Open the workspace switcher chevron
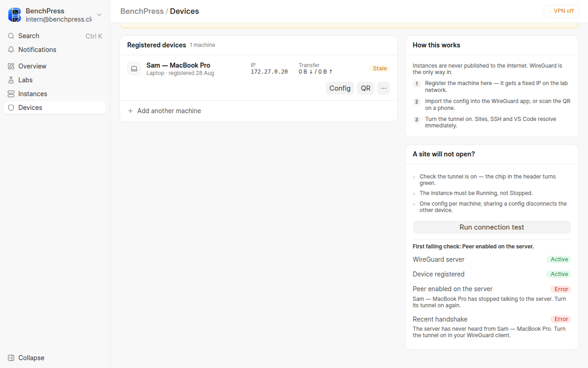Screen dimensions: 588x368 click(99, 15)
